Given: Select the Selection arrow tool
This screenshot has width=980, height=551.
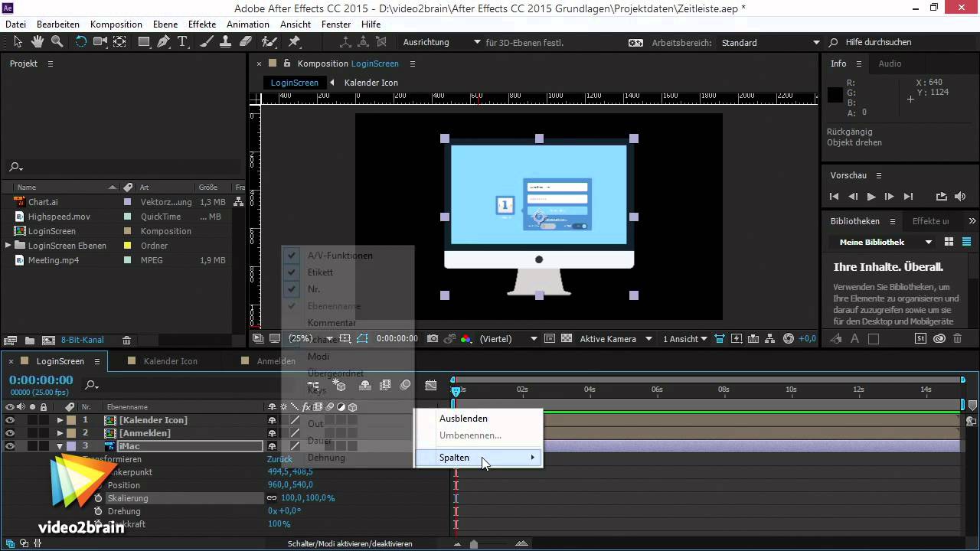Looking at the screenshot, I should (x=18, y=42).
